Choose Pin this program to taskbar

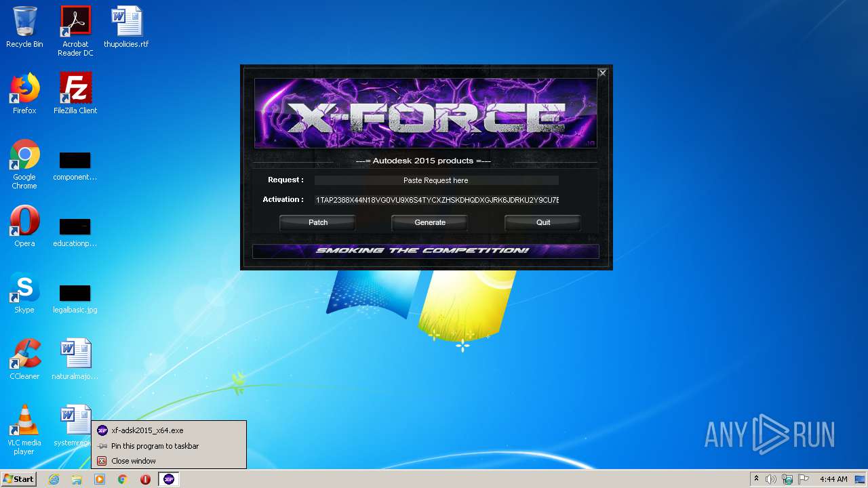tap(169, 446)
